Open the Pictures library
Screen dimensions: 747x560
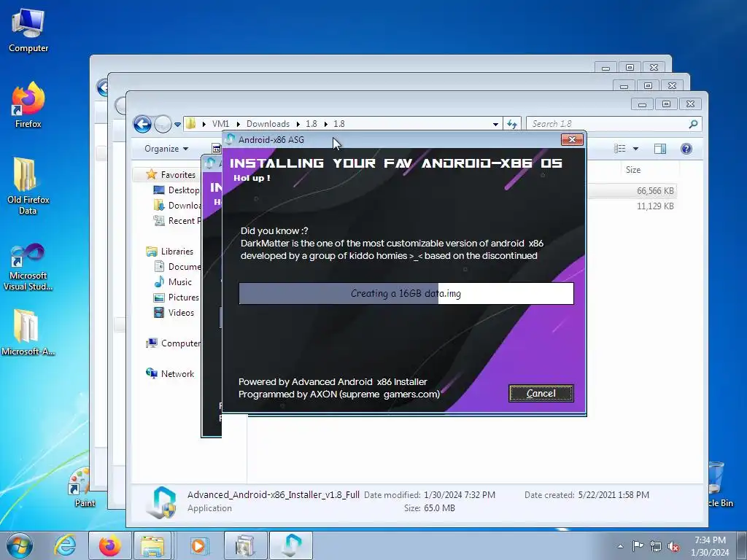[x=183, y=297]
